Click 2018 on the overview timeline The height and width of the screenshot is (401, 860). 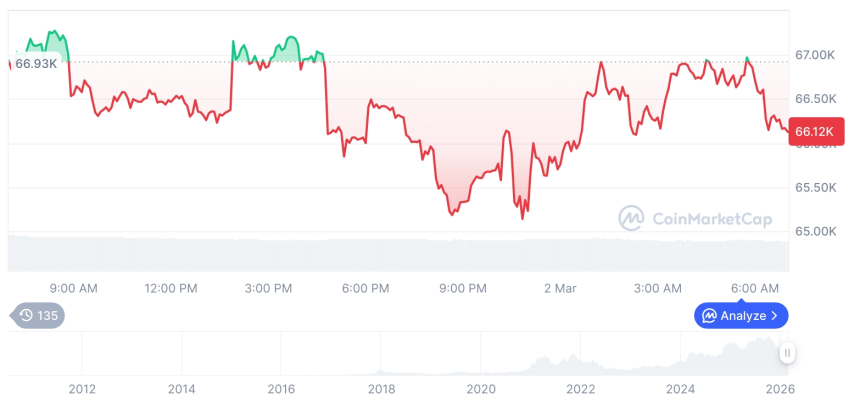(381, 389)
